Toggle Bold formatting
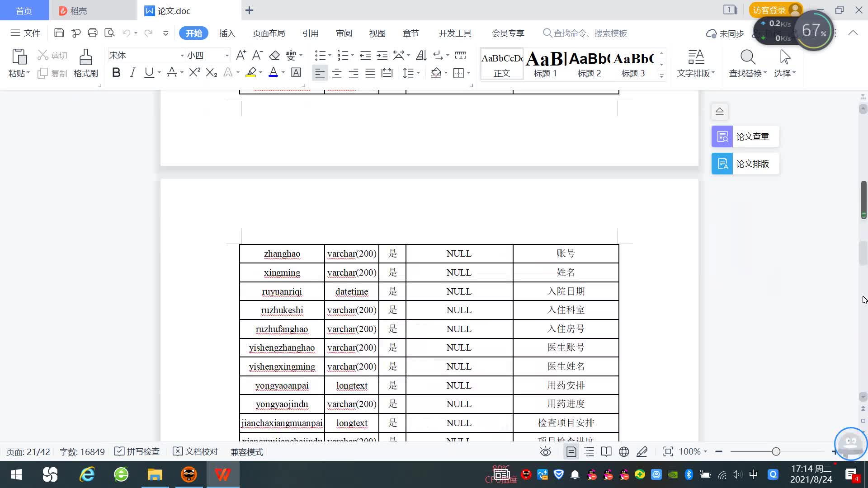Viewport: 868px width, 488px height. click(116, 72)
